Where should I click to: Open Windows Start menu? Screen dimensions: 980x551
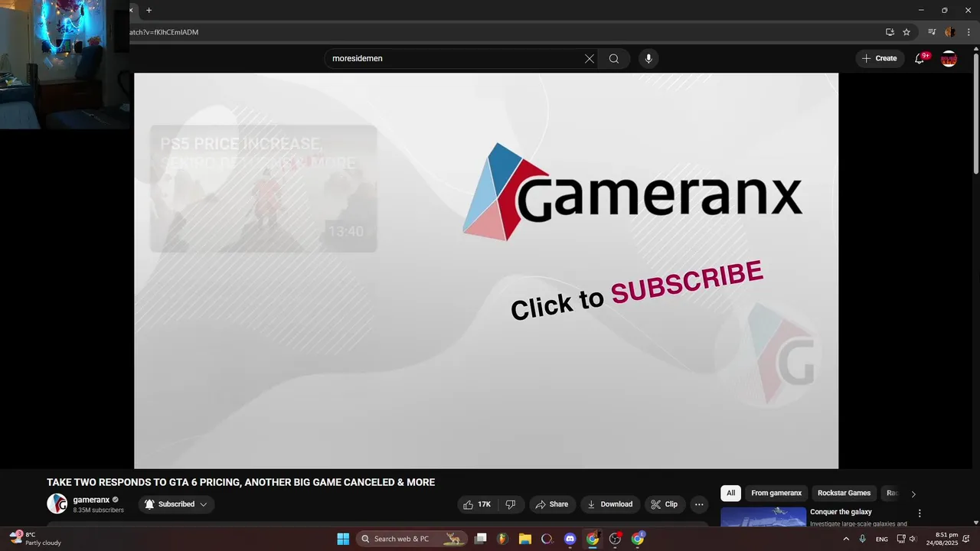point(343,539)
